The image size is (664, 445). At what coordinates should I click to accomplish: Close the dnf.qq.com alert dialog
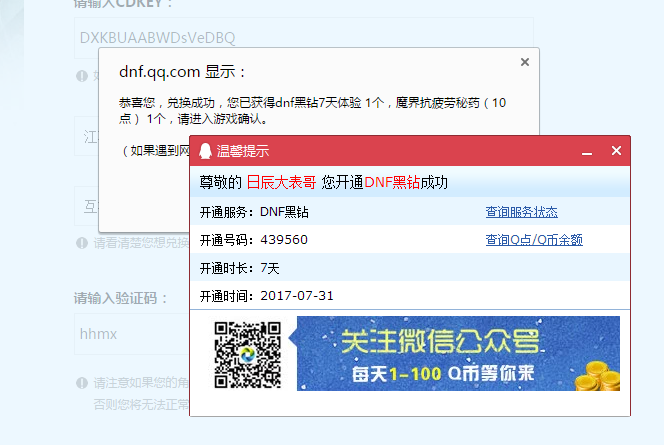tap(525, 62)
